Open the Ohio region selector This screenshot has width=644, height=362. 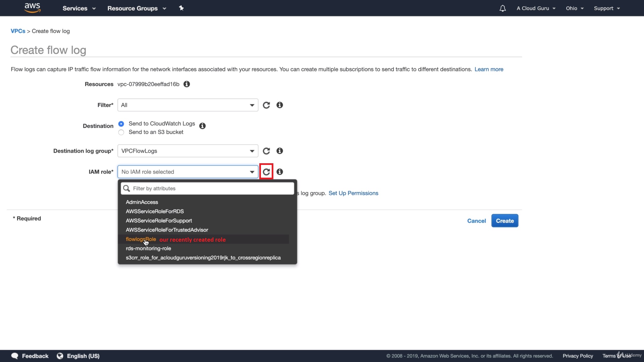pyautogui.click(x=574, y=8)
